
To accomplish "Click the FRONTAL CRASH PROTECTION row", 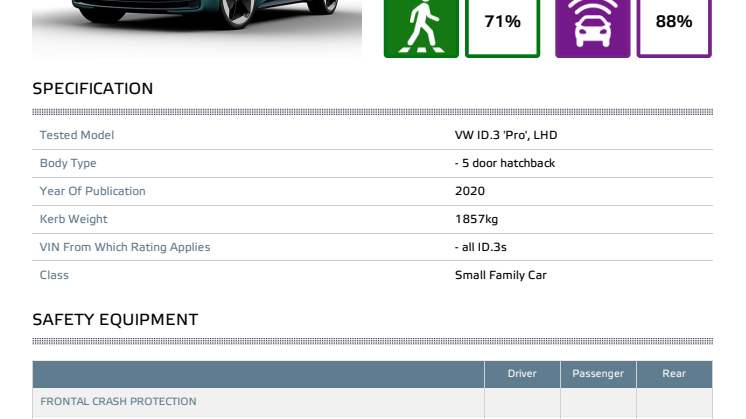I will [x=372, y=402].
